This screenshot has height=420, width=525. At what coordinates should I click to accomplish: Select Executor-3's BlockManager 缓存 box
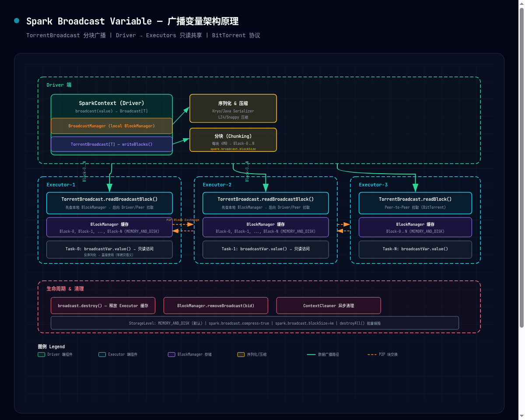415,227
